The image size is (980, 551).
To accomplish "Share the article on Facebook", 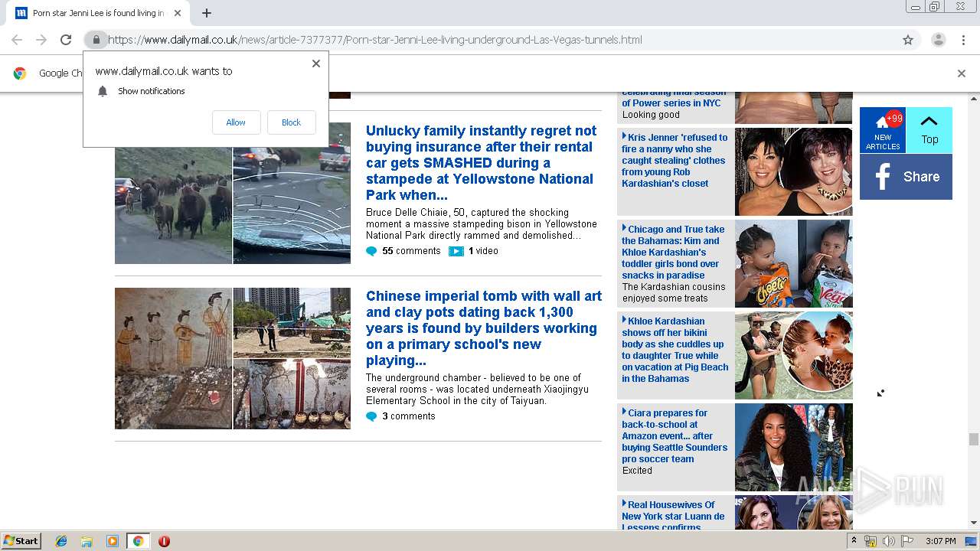I will coord(906,177).
